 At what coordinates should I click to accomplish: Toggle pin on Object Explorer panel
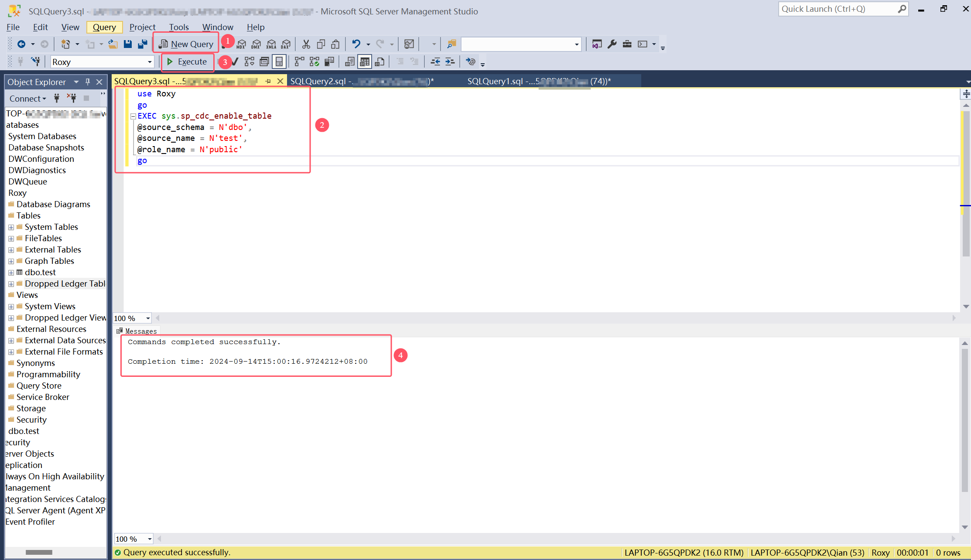88,82
